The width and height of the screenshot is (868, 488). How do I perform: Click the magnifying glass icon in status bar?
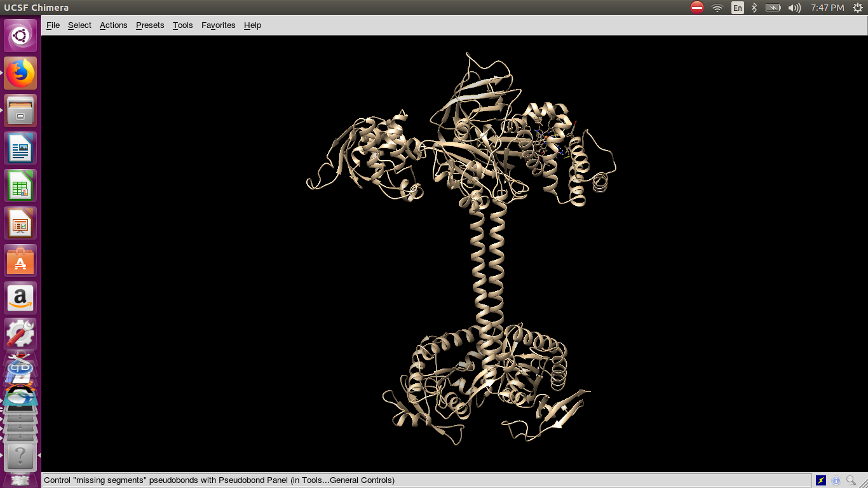coord(851,480)
